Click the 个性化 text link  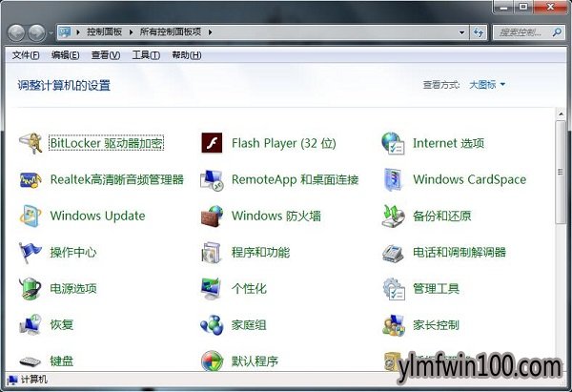[x=249, y=288]
